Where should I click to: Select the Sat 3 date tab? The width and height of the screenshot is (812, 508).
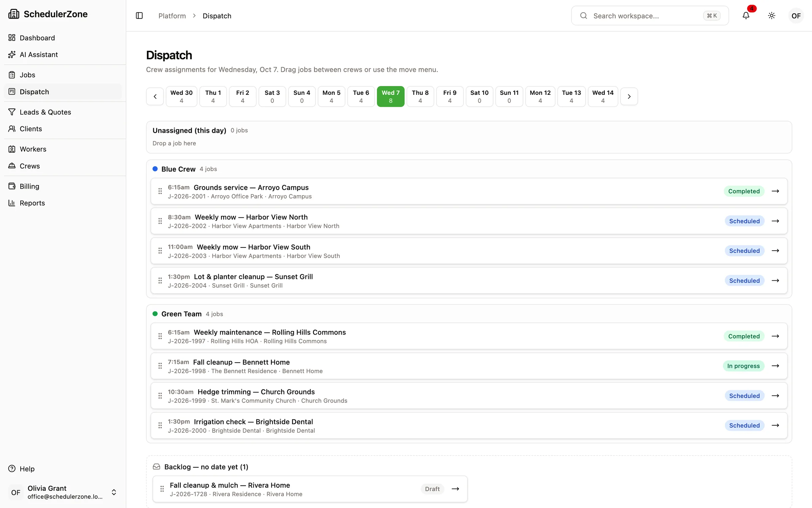[272, 97]
